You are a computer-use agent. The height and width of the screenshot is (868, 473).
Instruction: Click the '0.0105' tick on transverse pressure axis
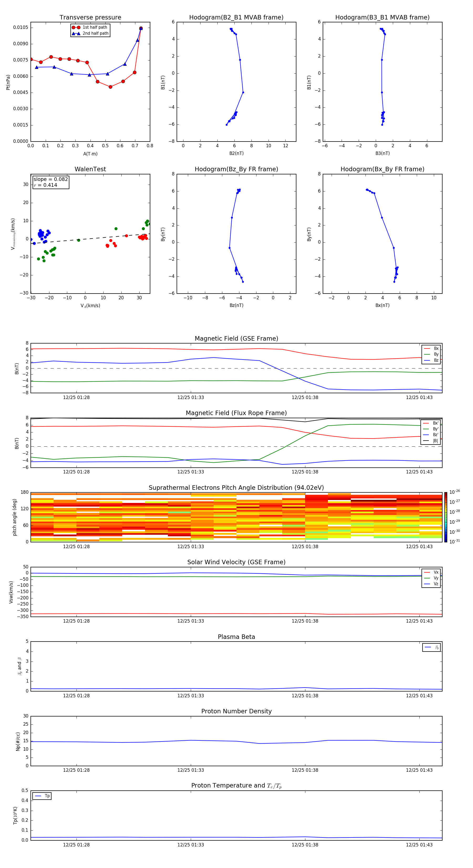tap(20, 28)
